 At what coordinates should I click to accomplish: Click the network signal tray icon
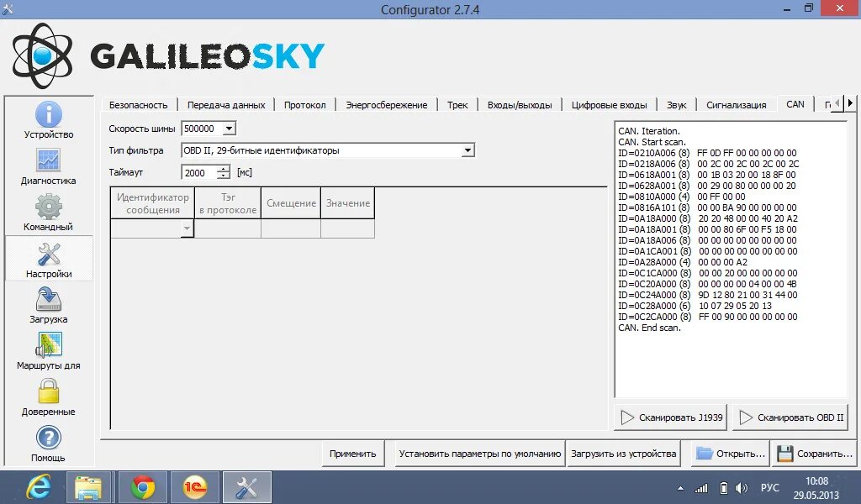(x=700, y=487)
